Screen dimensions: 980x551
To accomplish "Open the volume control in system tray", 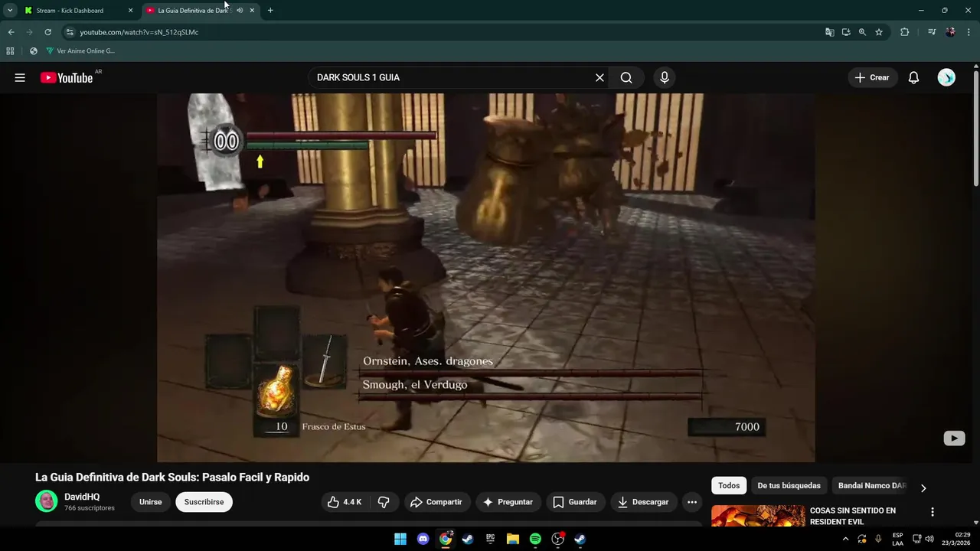I will tap(929, 539).
